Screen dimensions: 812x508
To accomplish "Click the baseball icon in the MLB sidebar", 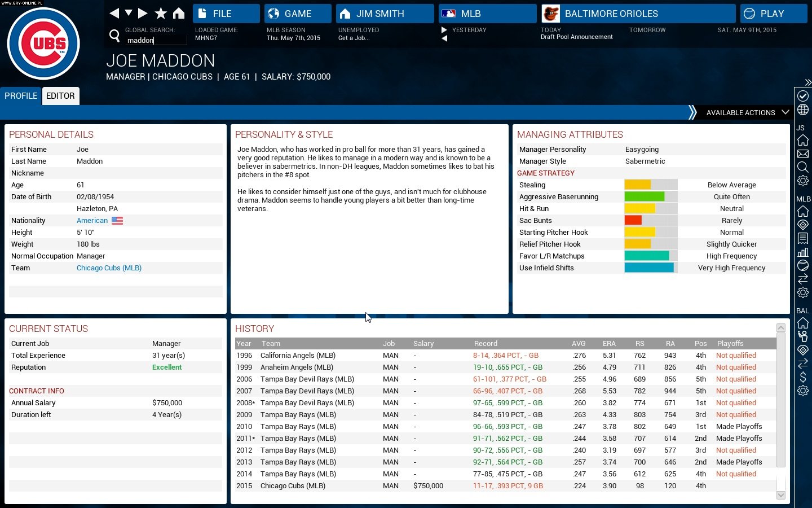I will point(803,265).
